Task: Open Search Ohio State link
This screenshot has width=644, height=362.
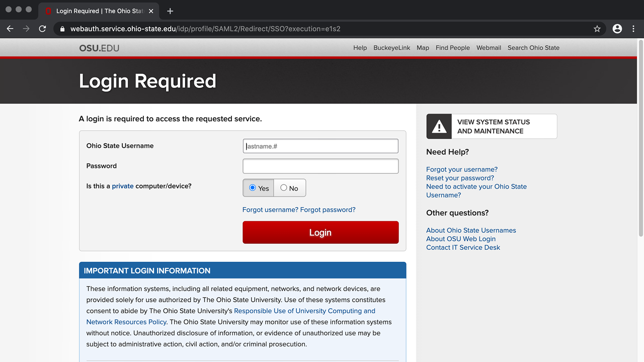Action: point(533,48)
